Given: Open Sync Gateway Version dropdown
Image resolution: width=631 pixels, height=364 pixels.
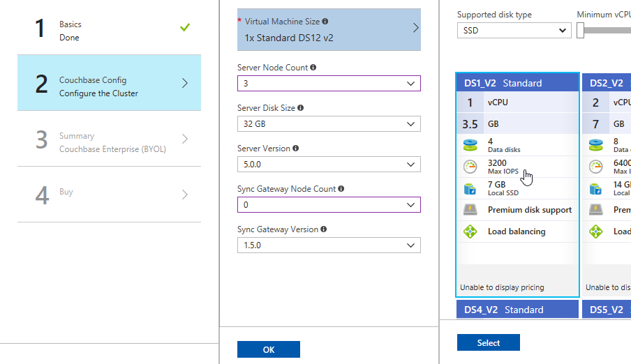Looking at the screenshot, I should 329,245.
